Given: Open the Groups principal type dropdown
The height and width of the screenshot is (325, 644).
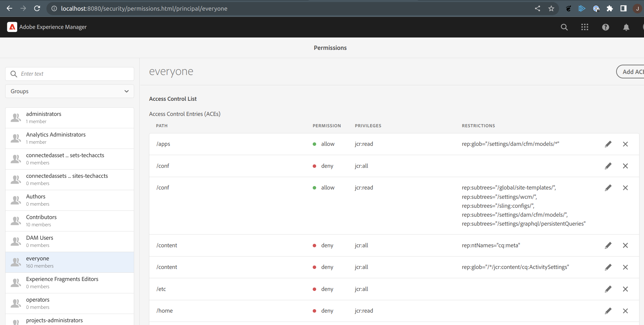Looking at the screenshot, I should pos(69,91).
